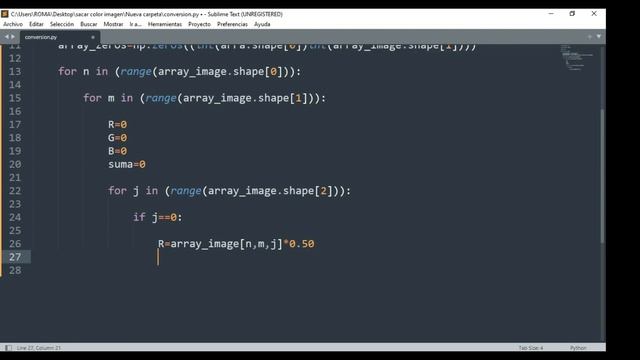
Task: Open the Buscar menu
Action: [x=89, y=24]
